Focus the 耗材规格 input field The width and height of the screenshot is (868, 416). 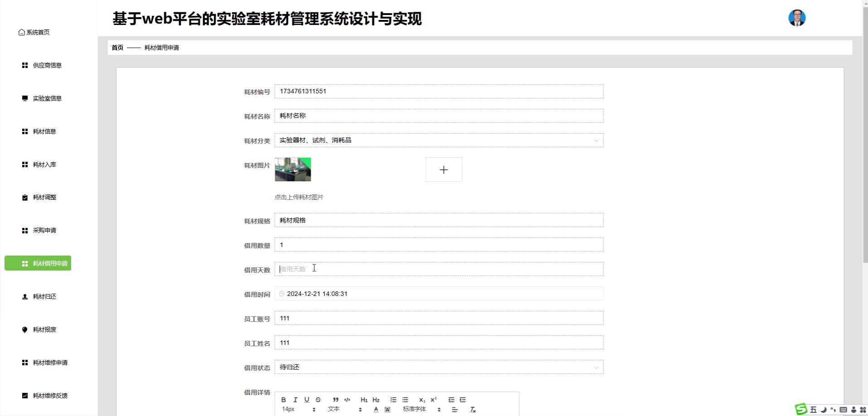(439, 220)
